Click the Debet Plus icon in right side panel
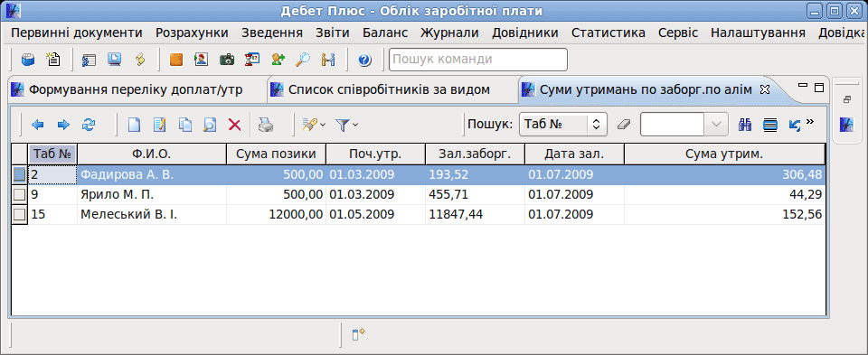The width and height of the screenshot is (868, 355). click(x=846, y=125)
